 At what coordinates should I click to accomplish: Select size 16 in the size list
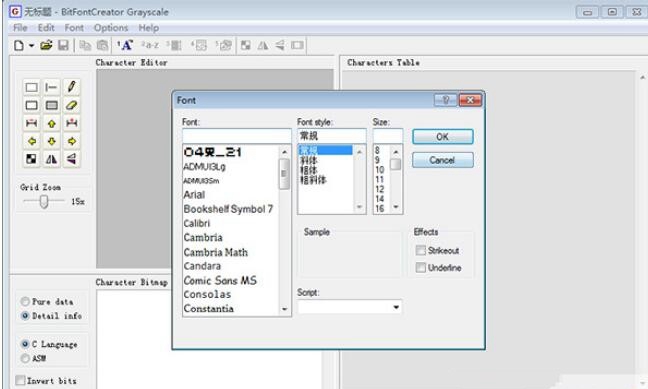click(380, 208)
